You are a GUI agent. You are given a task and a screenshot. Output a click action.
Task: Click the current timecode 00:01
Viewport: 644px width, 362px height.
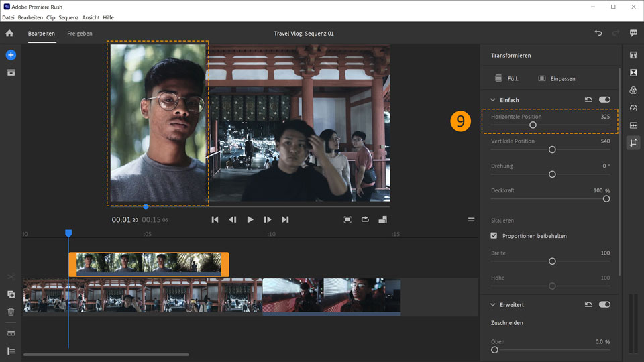click(x=125, y=220)
